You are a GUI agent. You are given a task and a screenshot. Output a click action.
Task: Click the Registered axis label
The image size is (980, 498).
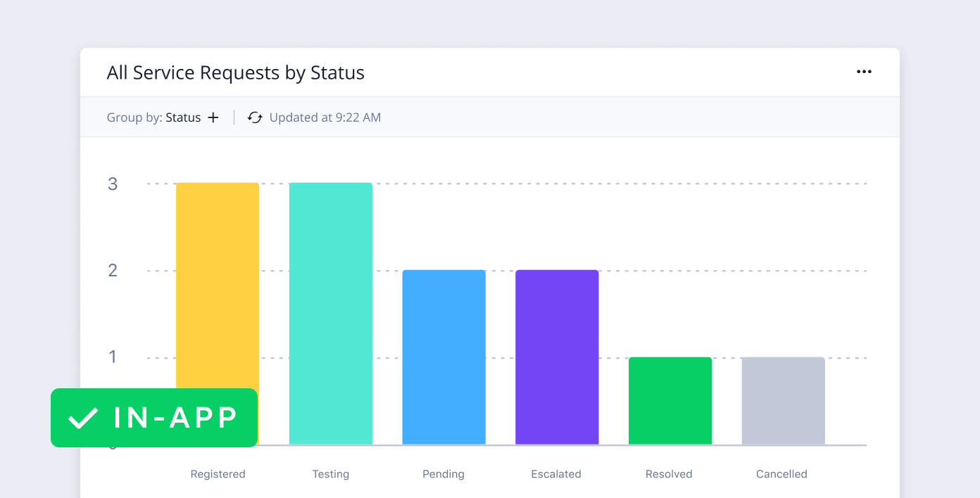pyautogui.click(x=218, y=474)
